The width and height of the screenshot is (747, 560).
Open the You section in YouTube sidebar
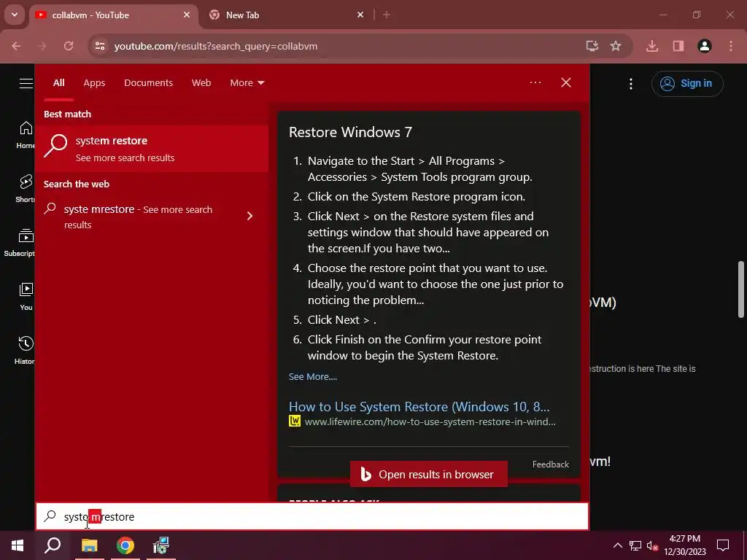[x=26, y=297]
